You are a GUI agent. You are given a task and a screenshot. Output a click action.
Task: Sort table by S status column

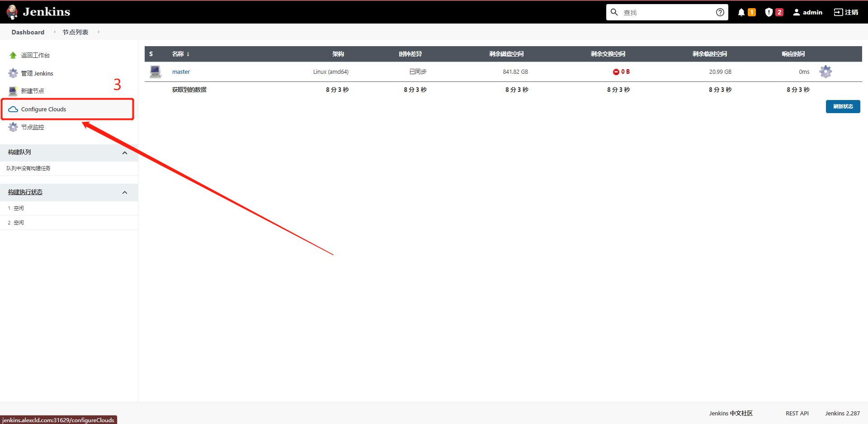151,54
